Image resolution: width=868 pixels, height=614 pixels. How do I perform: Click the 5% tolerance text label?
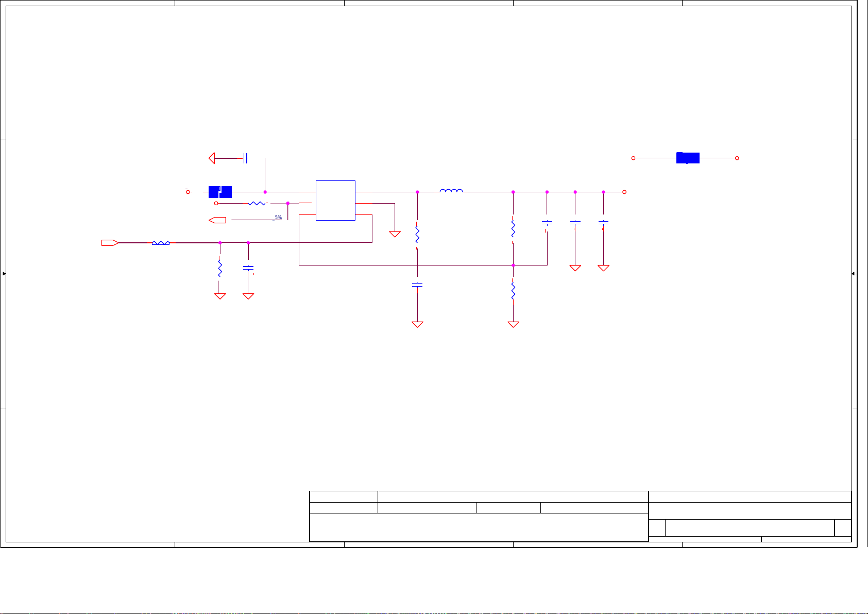click(278, 218)
